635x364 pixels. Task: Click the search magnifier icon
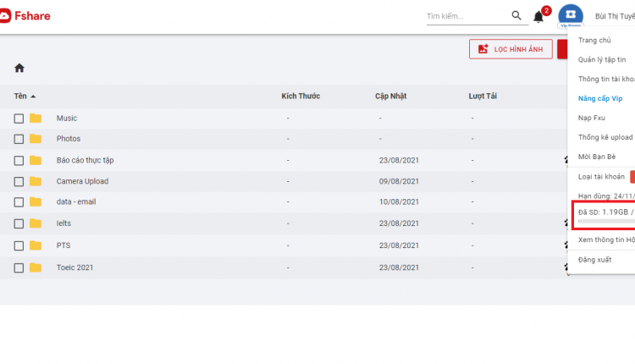click(516, 15)
